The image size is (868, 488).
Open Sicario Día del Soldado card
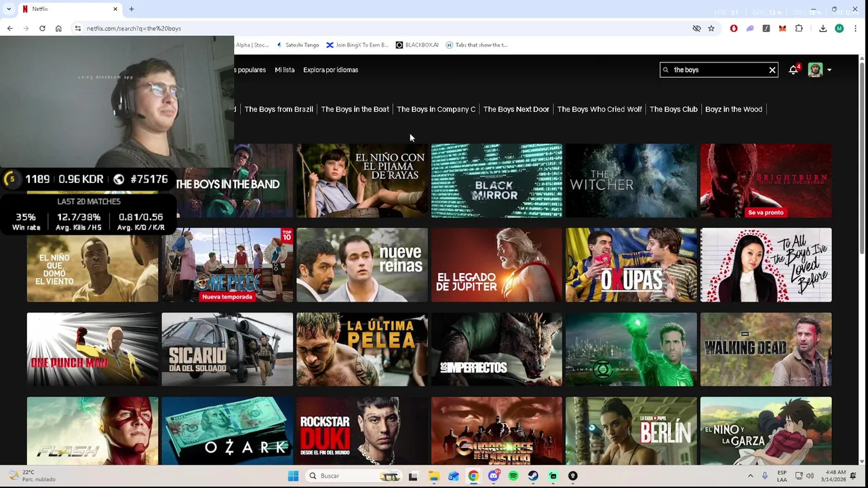pos(227,349)
